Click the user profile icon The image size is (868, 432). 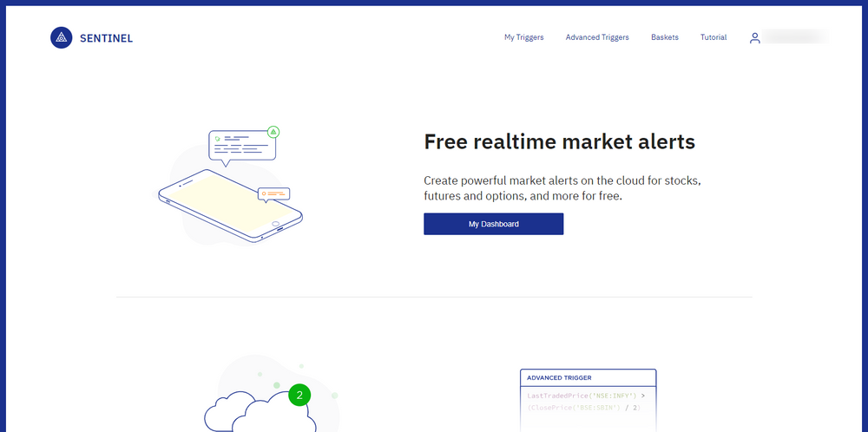[x=754, y=38]
